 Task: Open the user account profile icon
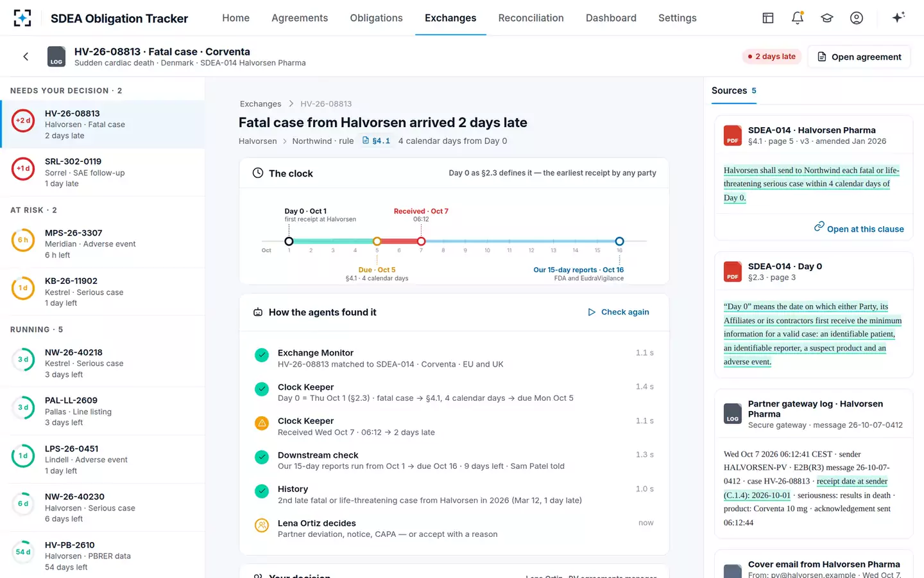857,18
